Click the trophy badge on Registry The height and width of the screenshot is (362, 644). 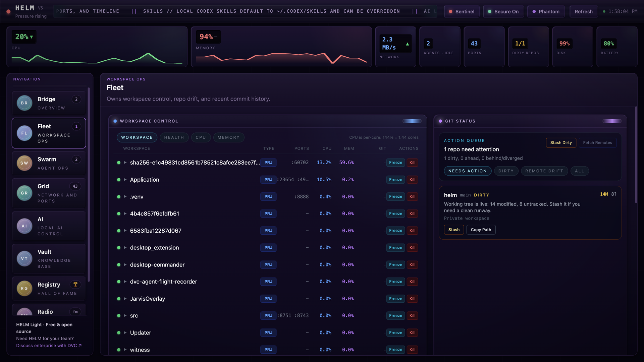75,285
